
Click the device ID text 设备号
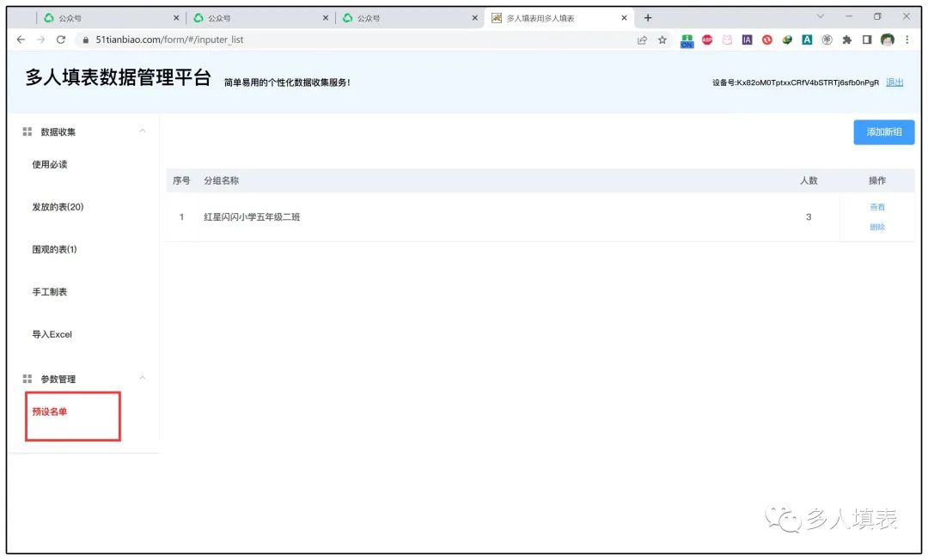pos(796,82)
